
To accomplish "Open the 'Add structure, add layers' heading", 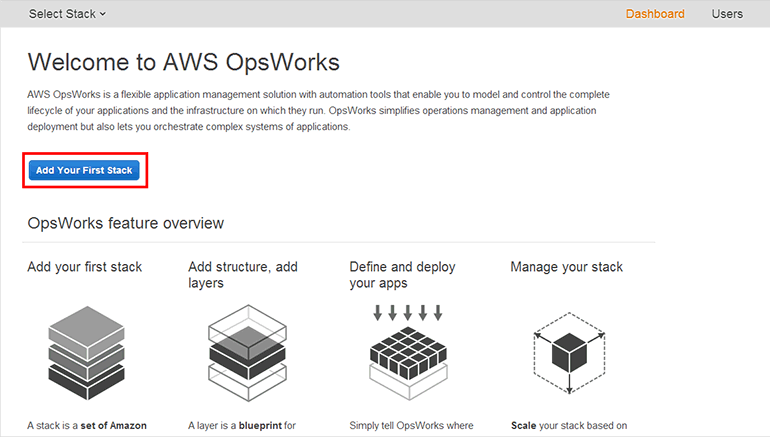I will point(243,275).
